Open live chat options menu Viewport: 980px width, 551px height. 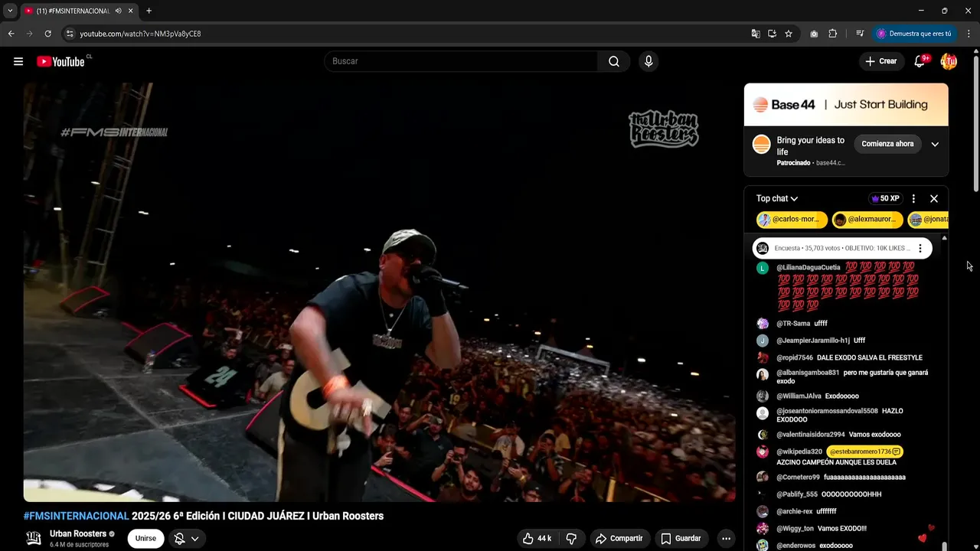click(913, 199)
